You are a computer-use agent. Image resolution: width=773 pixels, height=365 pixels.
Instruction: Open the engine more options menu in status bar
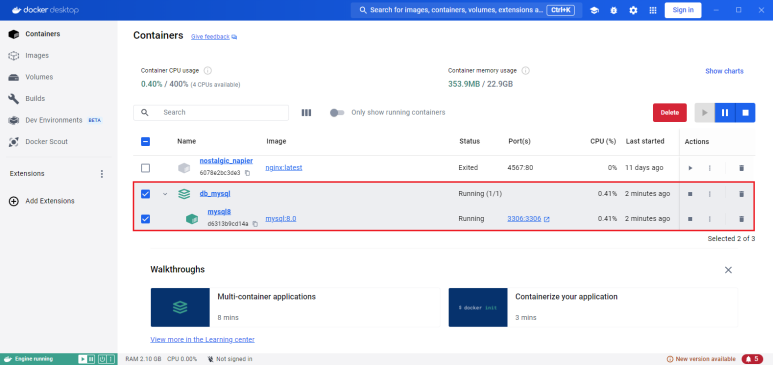pos(111,359)
